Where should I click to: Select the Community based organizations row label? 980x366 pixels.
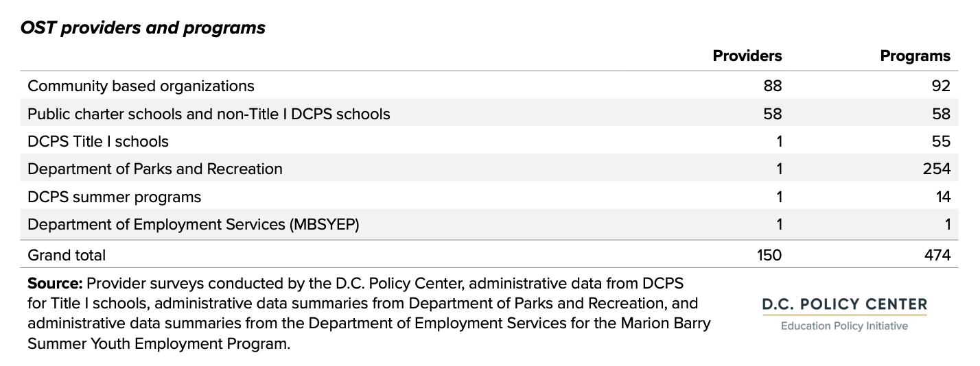[x=141, y=86]
